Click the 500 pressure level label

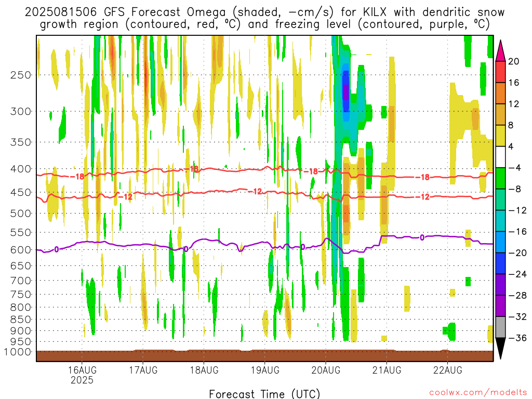pos(21,214)
